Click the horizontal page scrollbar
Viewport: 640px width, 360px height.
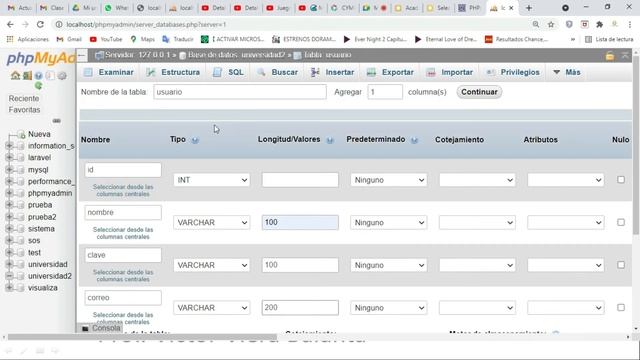(x=142, y=337)
